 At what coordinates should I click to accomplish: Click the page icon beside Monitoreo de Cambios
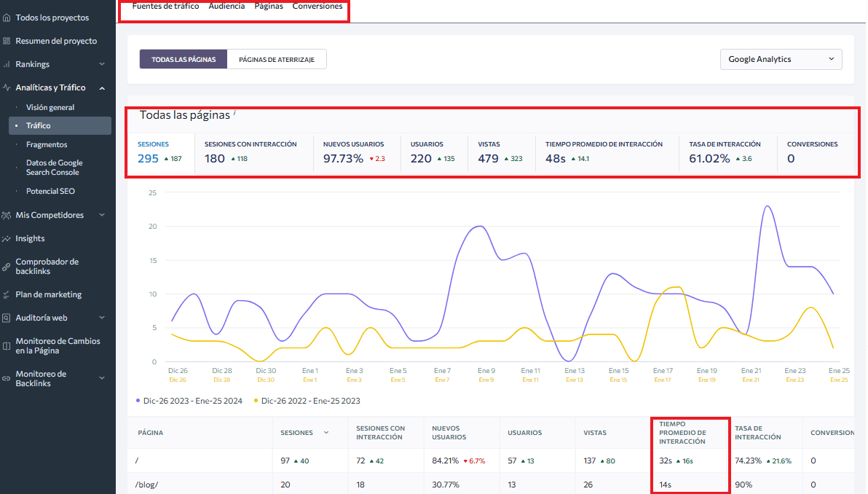[7, 345]
